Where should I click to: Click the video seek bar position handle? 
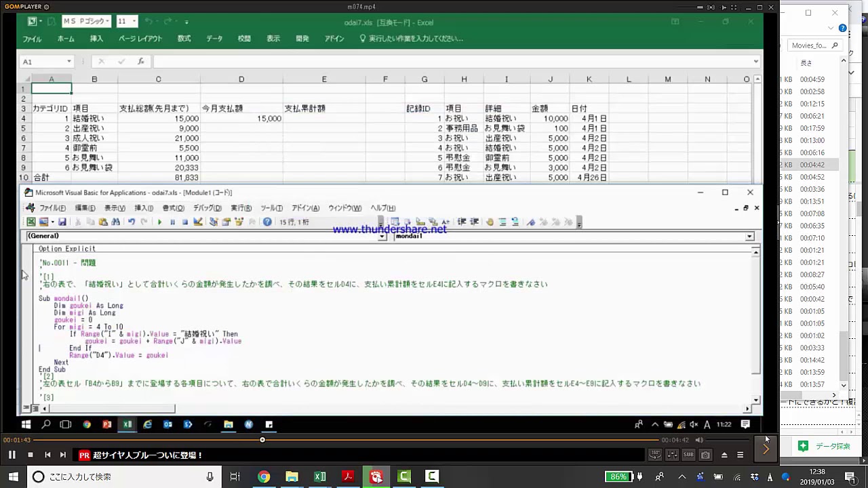coord(262,440)
